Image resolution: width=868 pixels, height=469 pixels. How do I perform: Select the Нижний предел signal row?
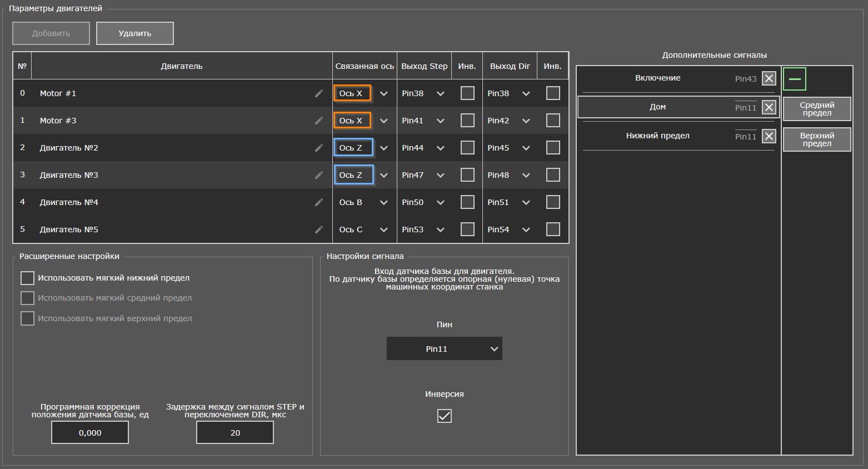[679, 136]
